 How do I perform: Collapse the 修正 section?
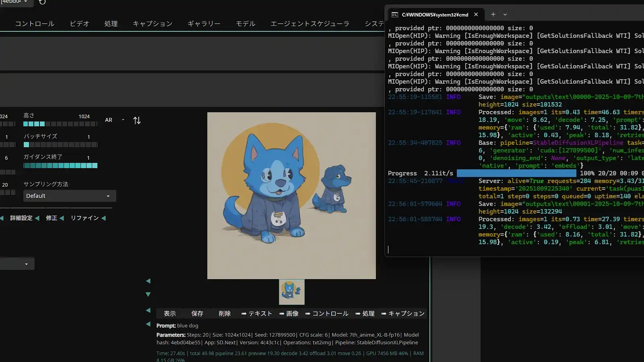pos(52,218)
